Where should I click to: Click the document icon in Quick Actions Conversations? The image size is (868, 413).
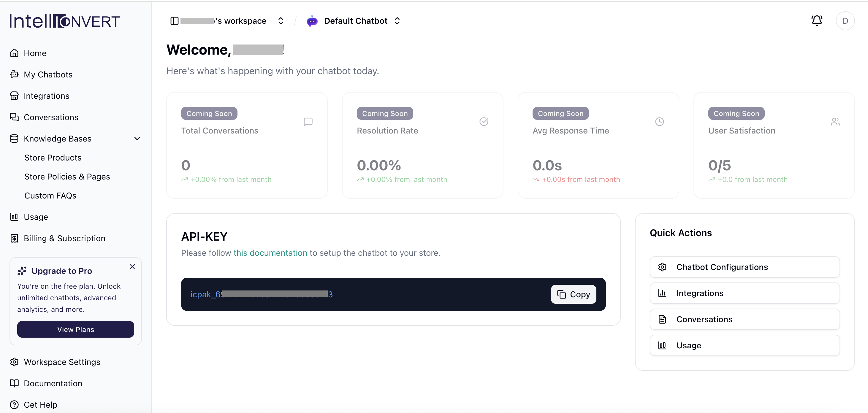pos(662,319)
